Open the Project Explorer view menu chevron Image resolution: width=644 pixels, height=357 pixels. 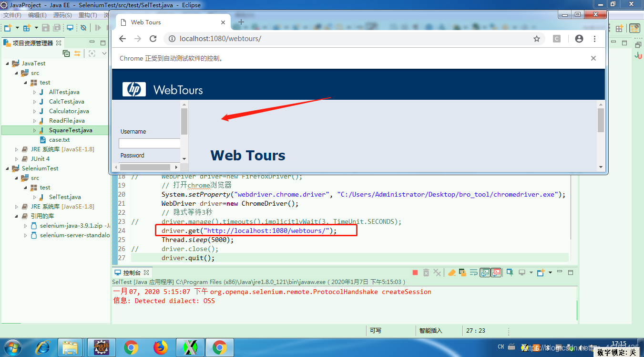[104, 53]
